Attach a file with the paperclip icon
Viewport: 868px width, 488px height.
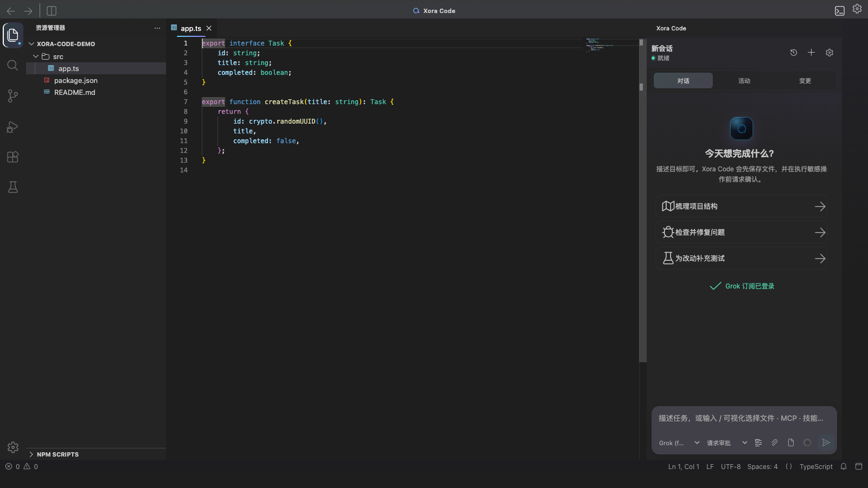(x=775, y=443)
